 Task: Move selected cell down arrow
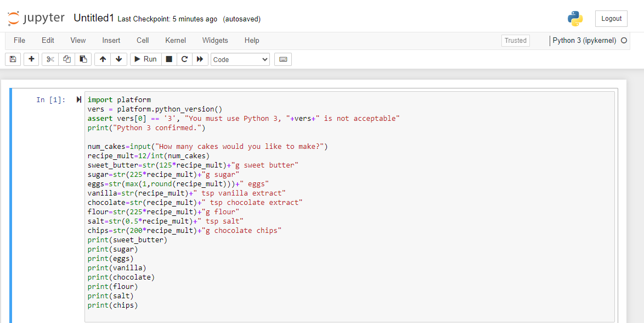click(x=118, y=59)
